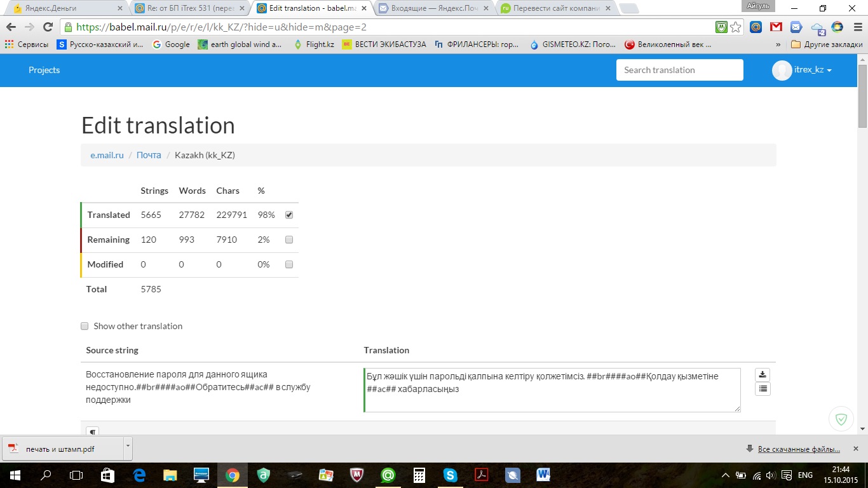Click the Search translation field
Screen dimensions: 868x488
[679, 70]
